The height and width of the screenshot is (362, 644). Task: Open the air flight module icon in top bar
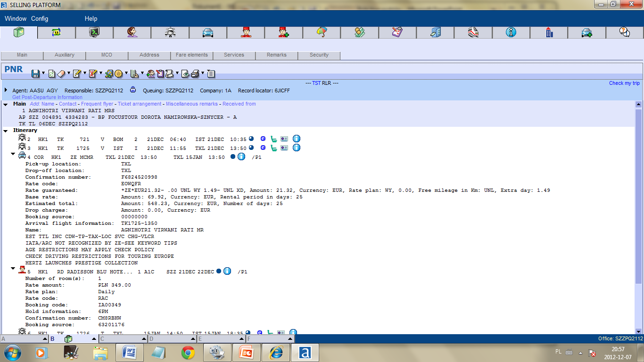click(x=170, y=33)
